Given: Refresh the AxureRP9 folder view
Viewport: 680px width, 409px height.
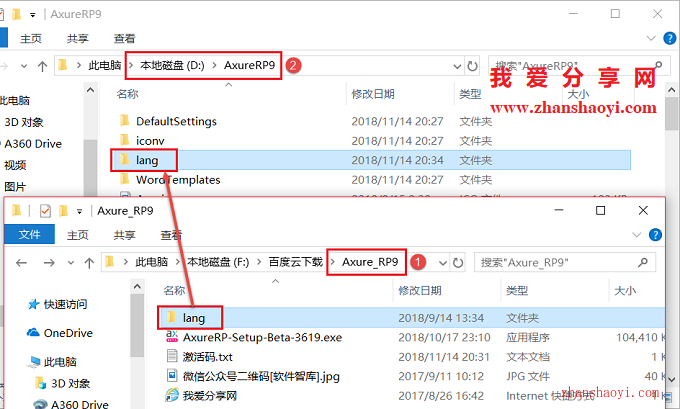Looking at the screenshot, I should coord(472,66).
